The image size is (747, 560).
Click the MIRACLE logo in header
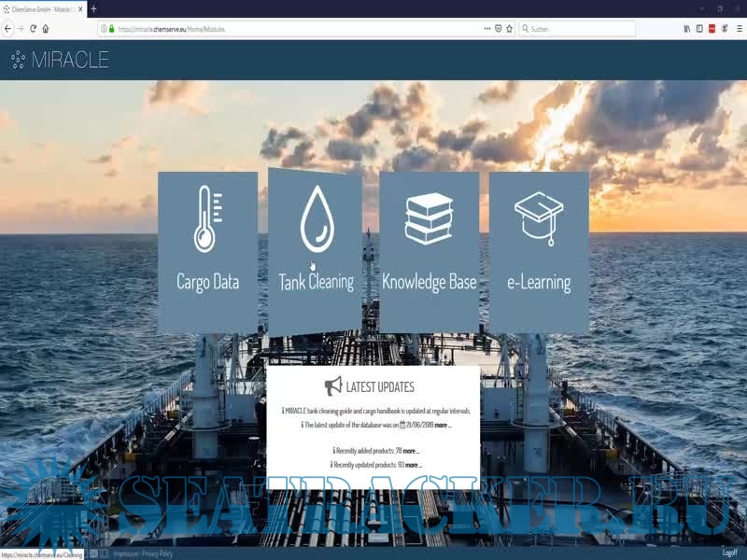[60, 61]
